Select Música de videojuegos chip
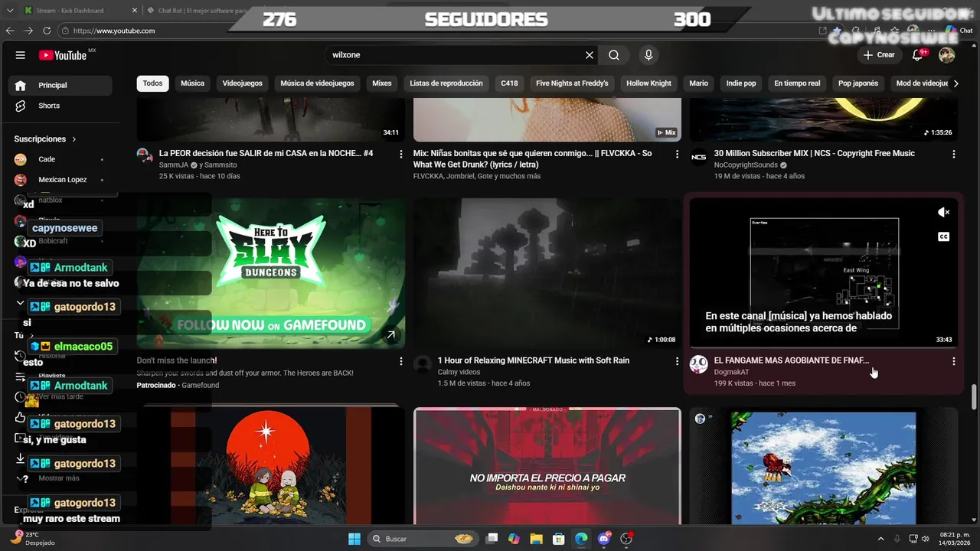The image size is (980, 551). [x=317, y=83]
